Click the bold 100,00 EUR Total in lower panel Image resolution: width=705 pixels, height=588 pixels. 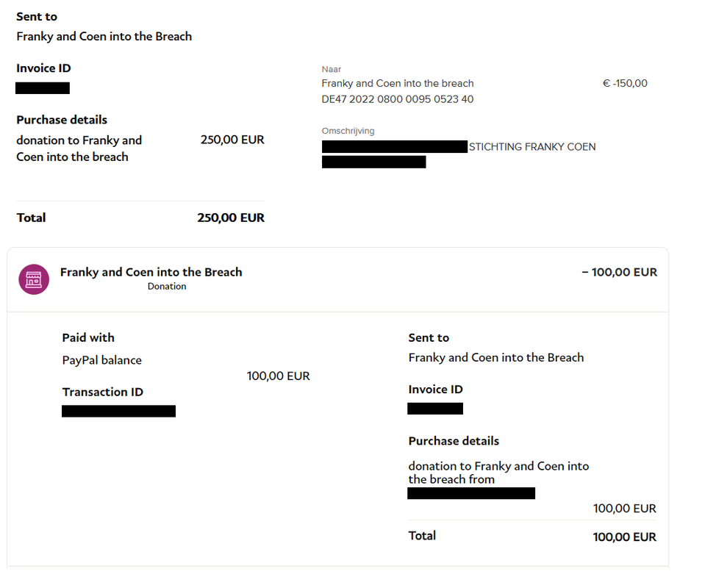(x=625, y=537)
